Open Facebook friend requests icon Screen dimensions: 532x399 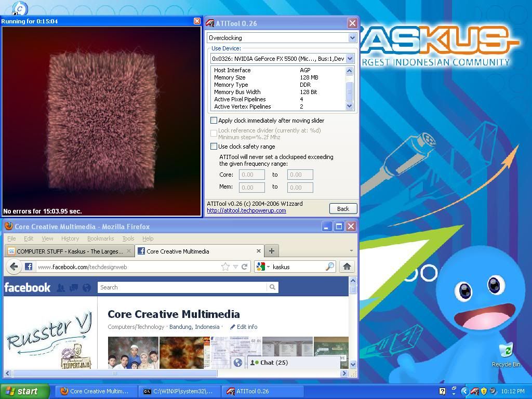coord(61,288)
